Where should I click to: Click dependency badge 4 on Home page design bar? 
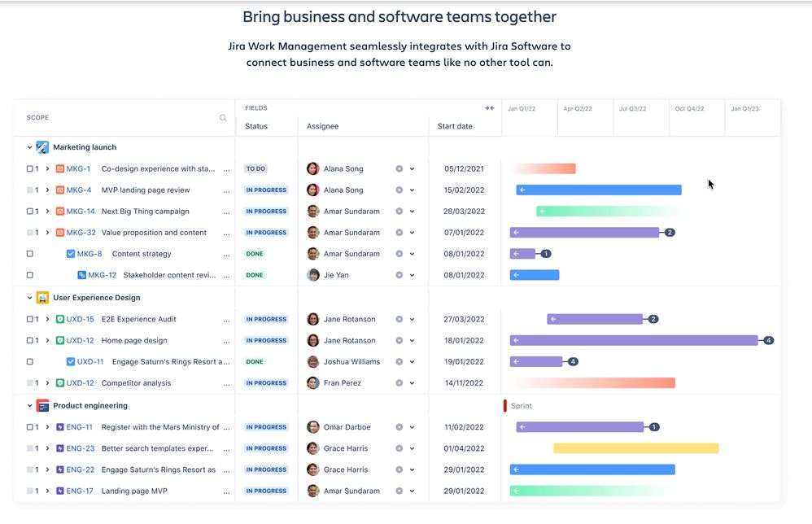click(769, 340)
